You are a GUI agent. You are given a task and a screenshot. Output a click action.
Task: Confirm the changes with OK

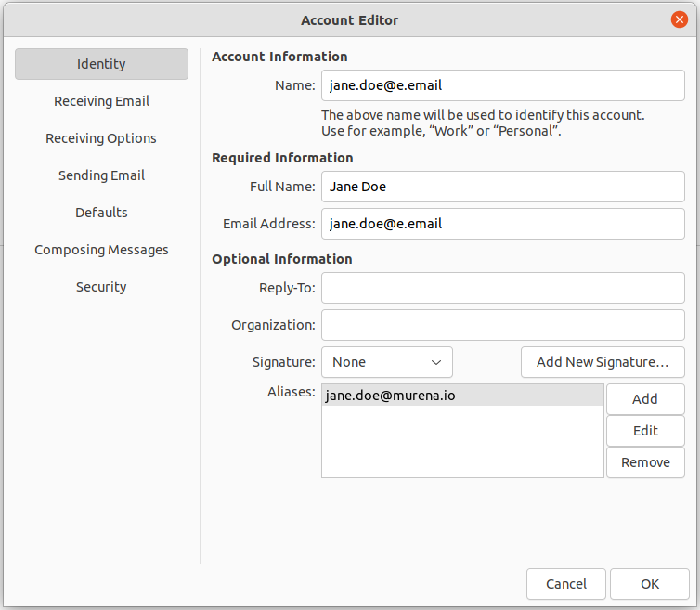click(649, 584)
